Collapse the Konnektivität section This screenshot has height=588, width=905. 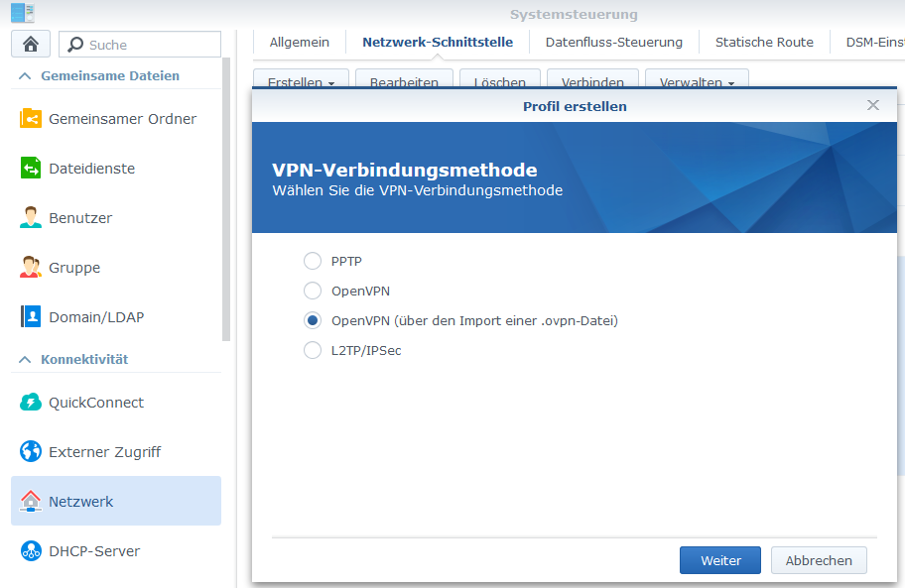pos(25,360)
